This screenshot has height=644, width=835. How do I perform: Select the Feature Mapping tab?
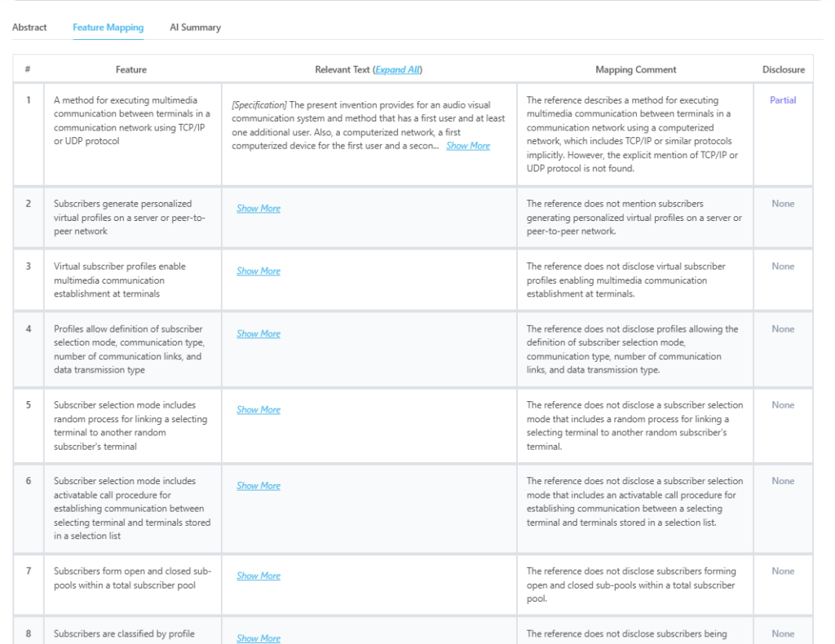point(108,28)
